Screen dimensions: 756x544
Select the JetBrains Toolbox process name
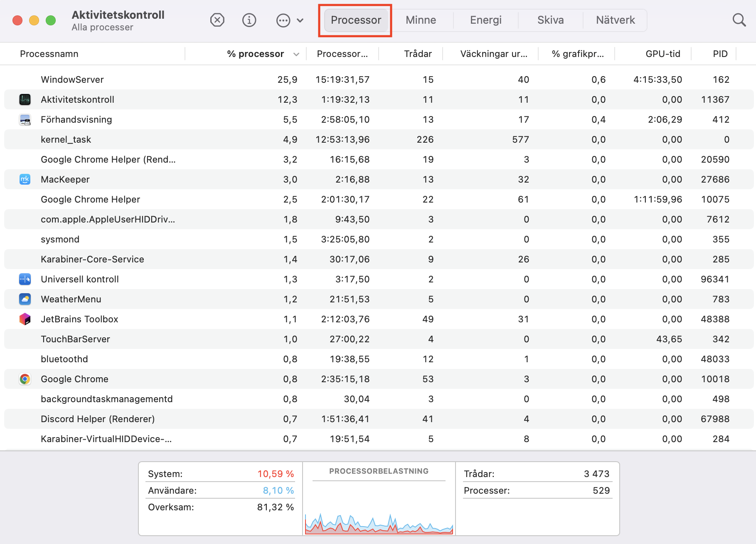click(x=79, y=319)
